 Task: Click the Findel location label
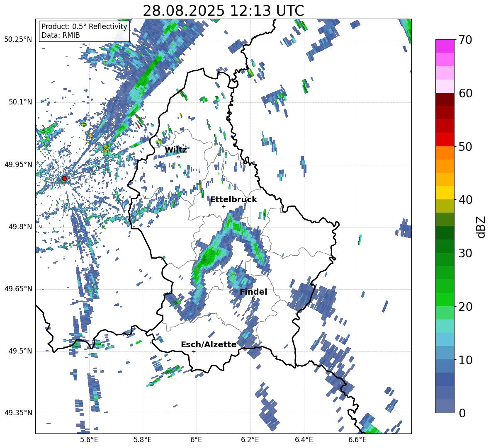(x=253, y=292)
